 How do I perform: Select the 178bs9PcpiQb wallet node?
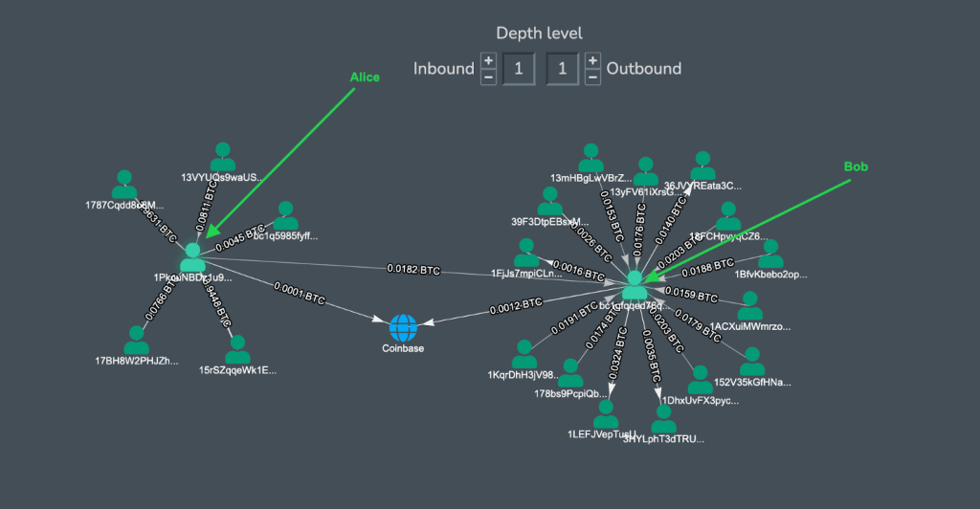[570, 373]
